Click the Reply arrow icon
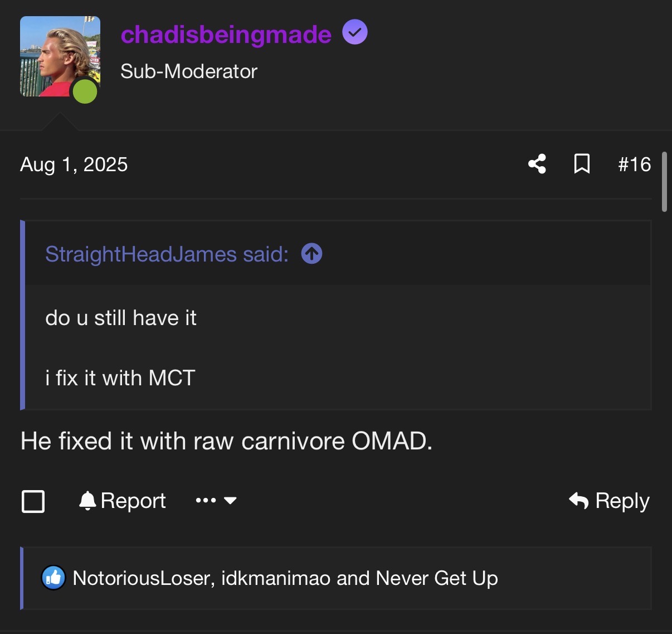The height and width of the screenshot is (634, 672). 579,501
